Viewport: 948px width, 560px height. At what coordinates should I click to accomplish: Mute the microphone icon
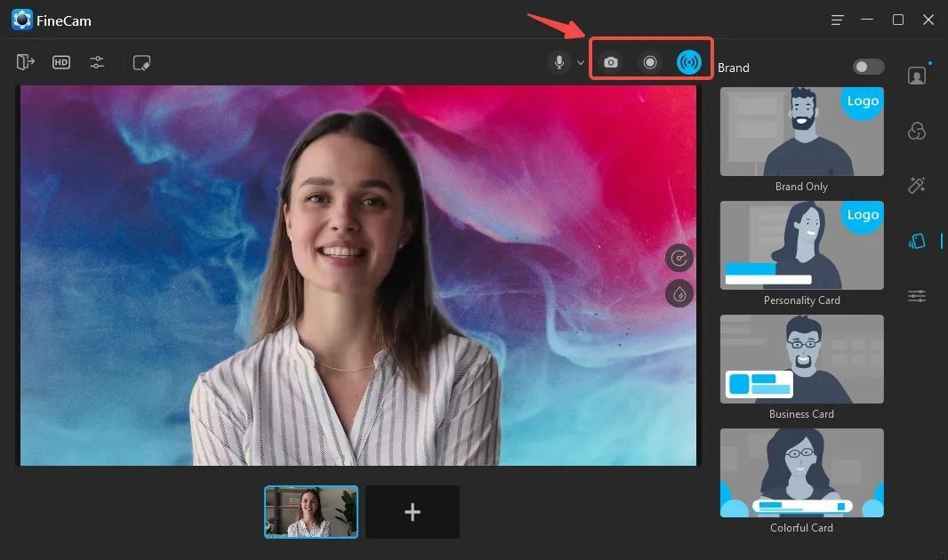[x=559, y=62]
